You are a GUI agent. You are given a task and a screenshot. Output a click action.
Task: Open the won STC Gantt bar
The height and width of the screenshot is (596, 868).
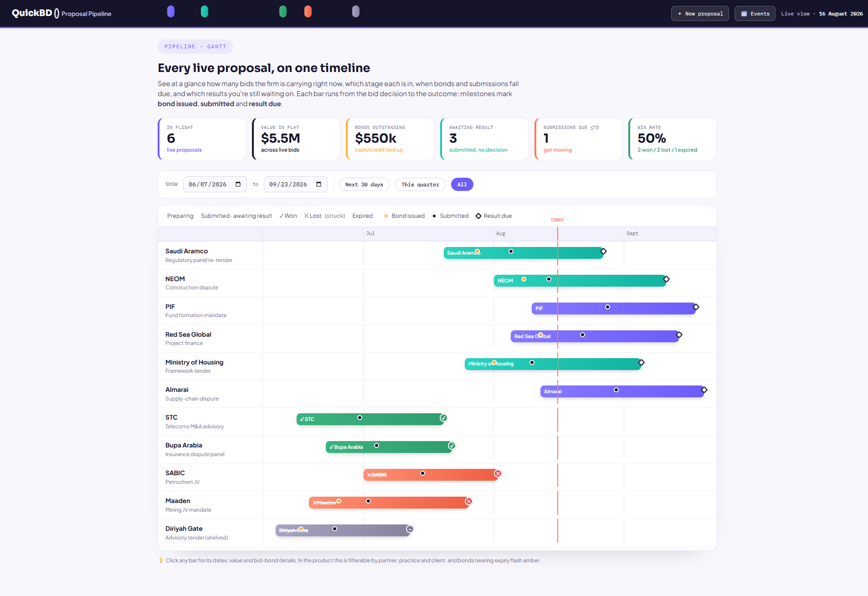click(x=370, y=419)
